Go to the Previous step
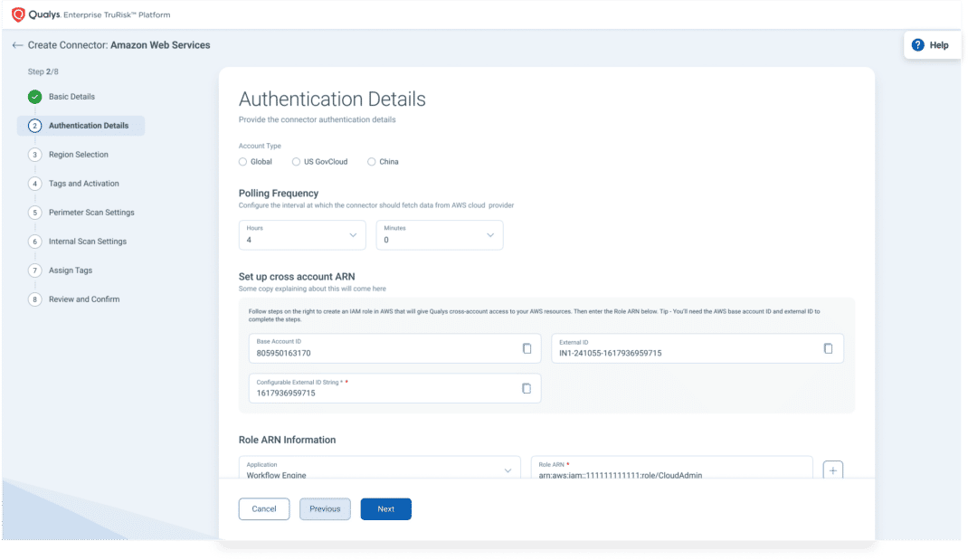This screenshot has width=968, height=560. tap(326, 508)
